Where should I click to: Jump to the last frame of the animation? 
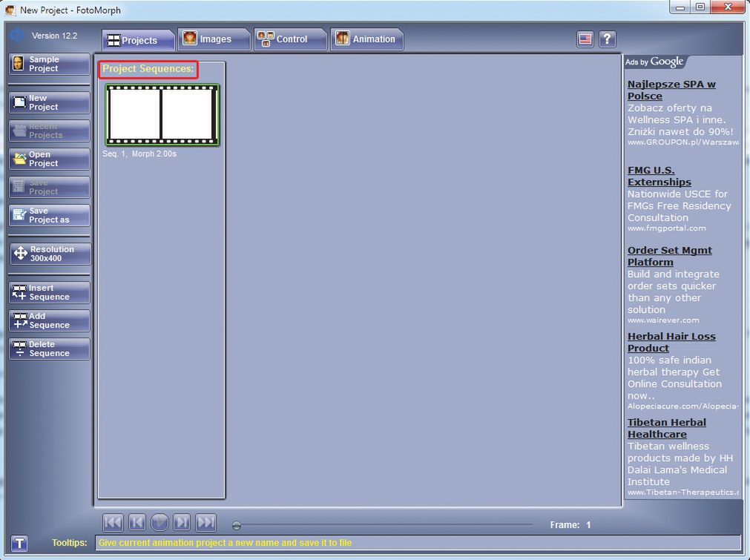206,522
